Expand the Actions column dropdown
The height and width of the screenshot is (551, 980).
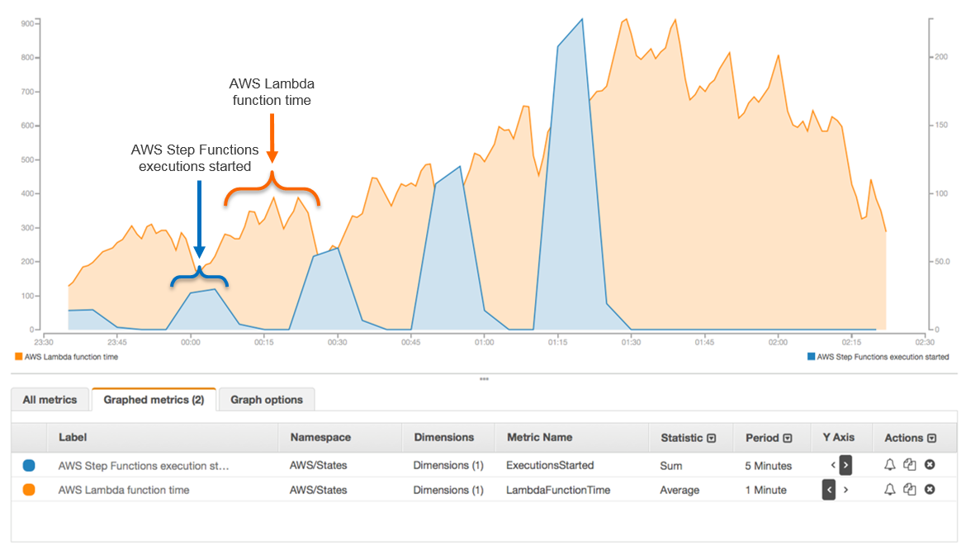932,438
